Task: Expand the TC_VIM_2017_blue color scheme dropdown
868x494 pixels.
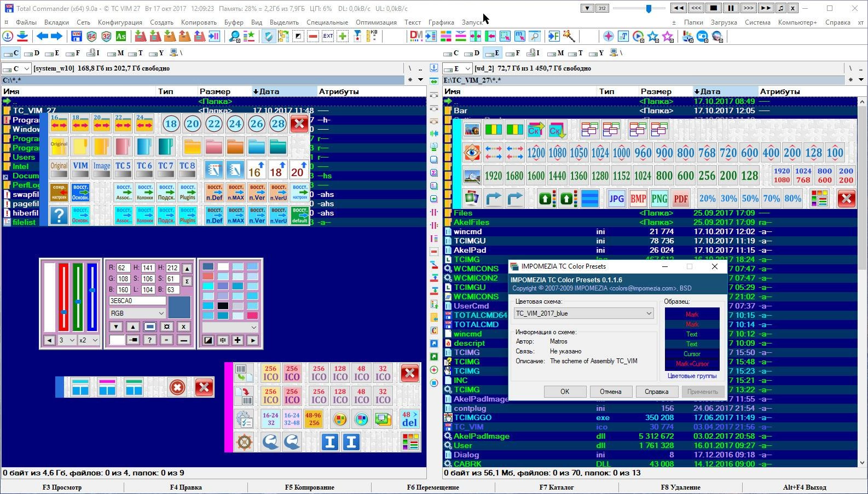Action: point(584,313)
